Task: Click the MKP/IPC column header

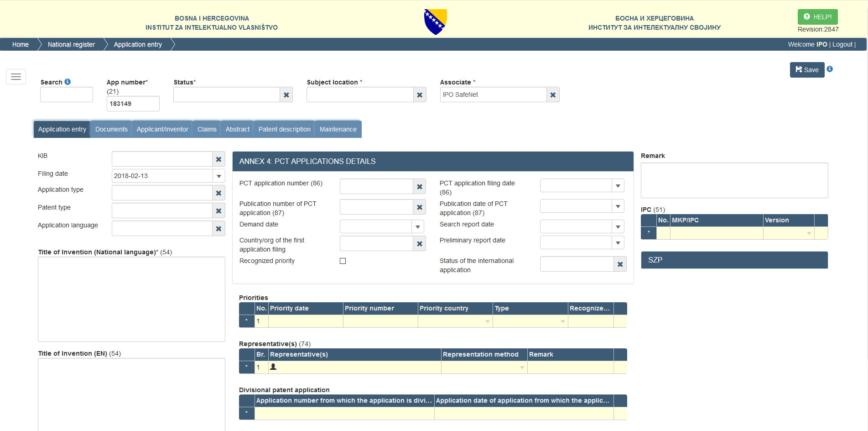Action: pos(717,220)
